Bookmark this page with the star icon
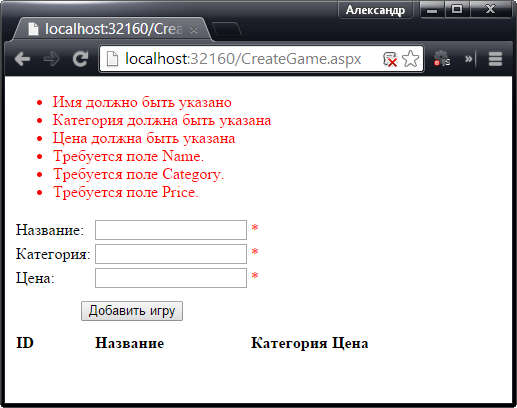 click(410, 59)
